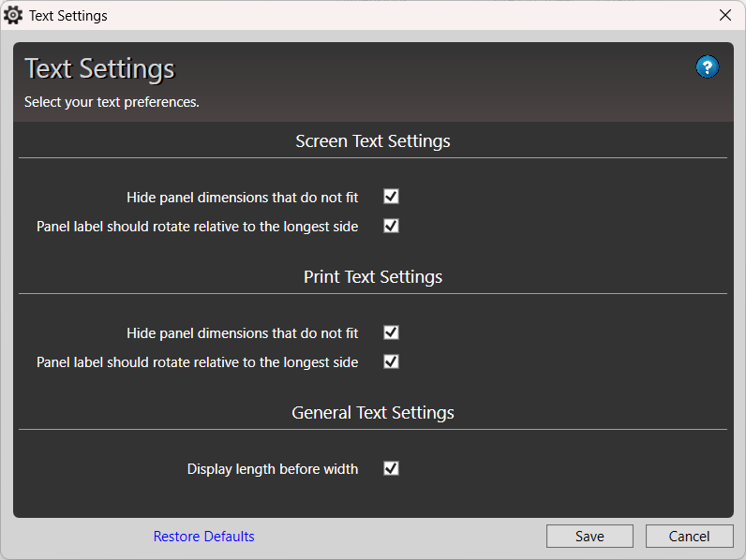This screenshot has width=746, height=560.
Task: Click the 'Select your text preferences.' subtitle
Action: click(112, 102)
